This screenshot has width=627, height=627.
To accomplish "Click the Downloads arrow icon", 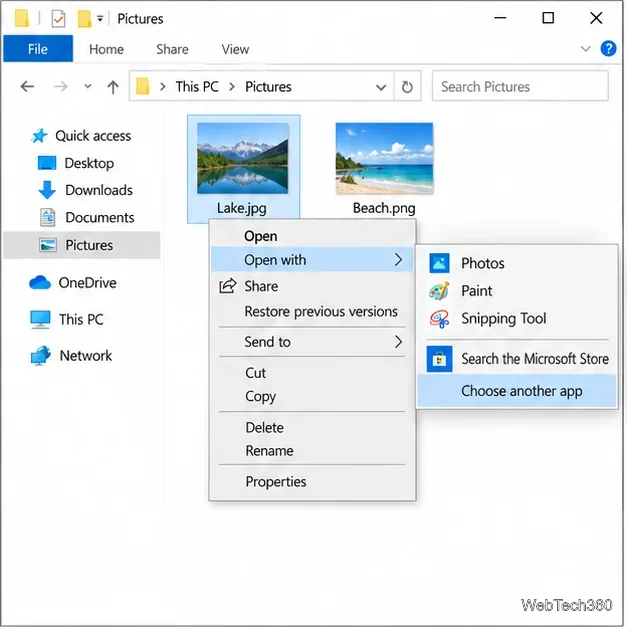I will [47, 190].
